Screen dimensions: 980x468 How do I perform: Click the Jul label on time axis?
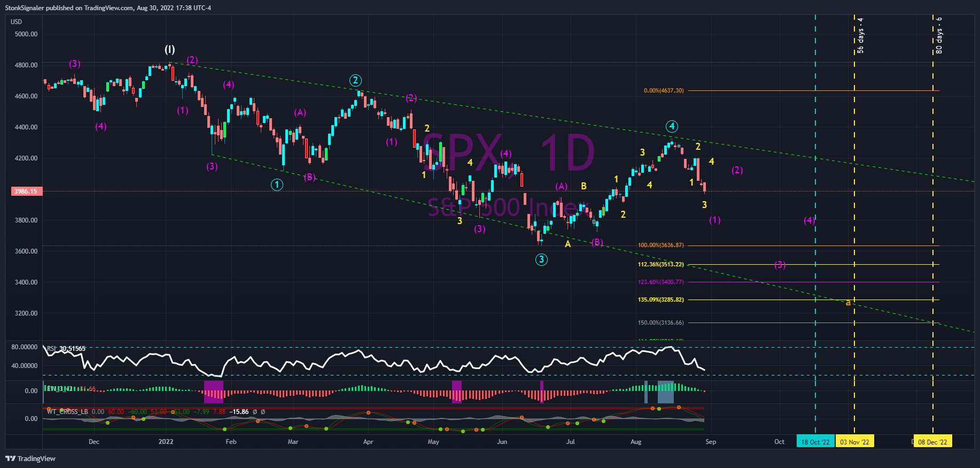tap(571, 442)
